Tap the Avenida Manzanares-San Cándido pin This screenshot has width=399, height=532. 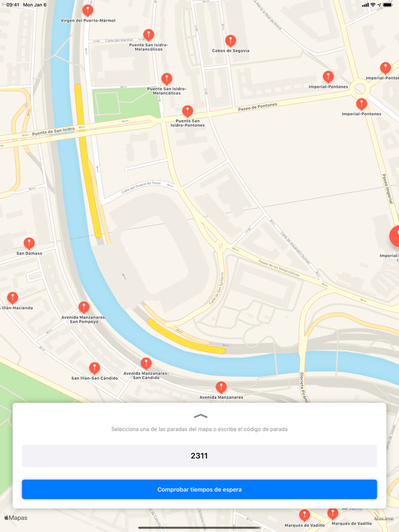146,363
